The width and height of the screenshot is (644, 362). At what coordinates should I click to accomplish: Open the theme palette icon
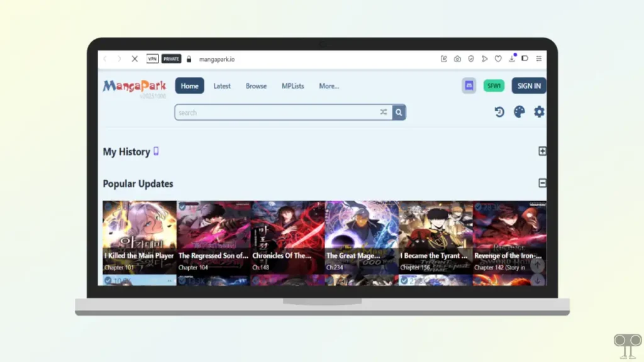point(518,112)
